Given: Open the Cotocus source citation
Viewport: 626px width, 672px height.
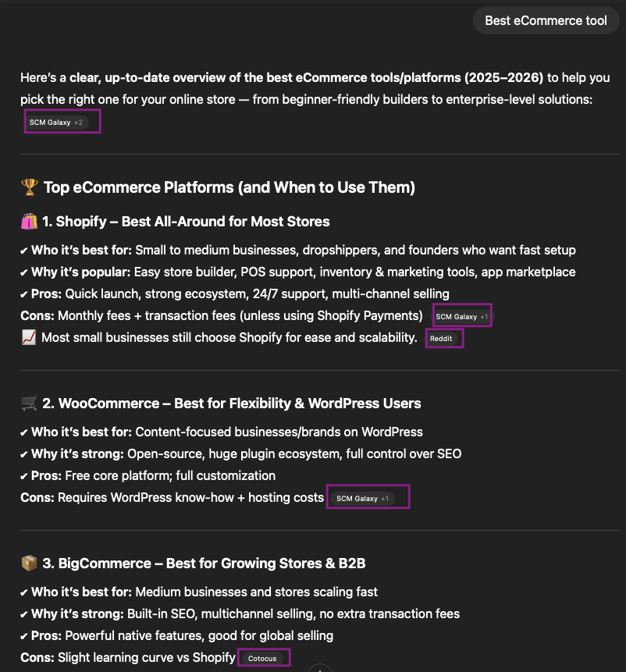Looking at the screenshot, I should click(x=262, y=658).
